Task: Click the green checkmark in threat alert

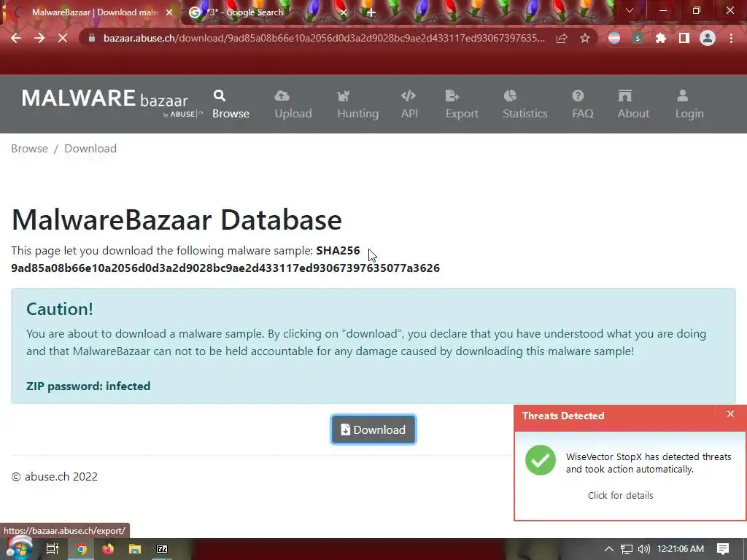Action: click(541, 460)
